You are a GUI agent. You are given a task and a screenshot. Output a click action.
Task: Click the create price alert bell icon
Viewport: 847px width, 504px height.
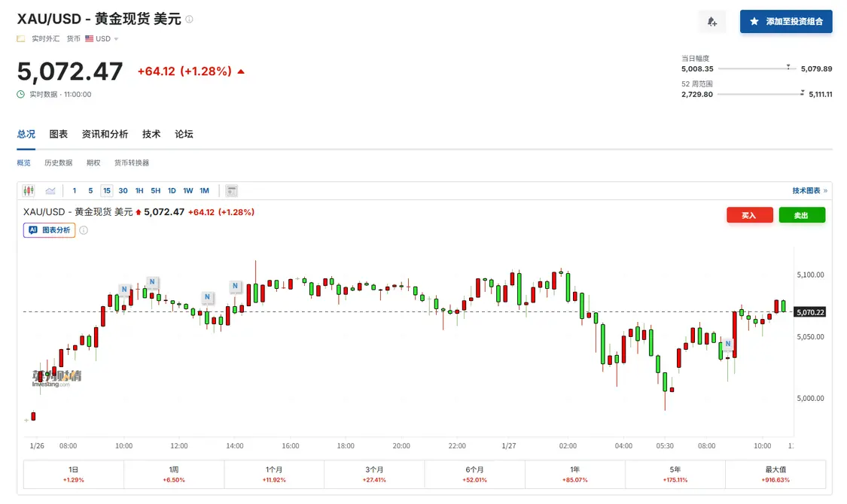tap(711, 22)
